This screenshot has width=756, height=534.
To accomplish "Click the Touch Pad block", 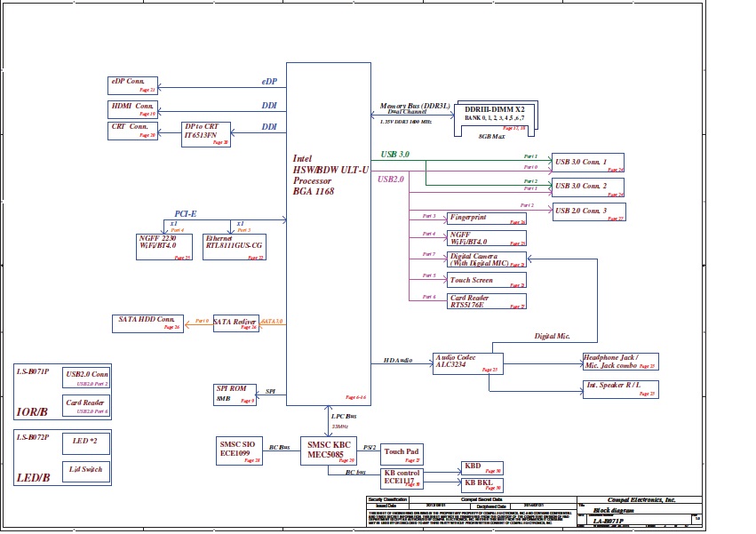I will 402,455.
